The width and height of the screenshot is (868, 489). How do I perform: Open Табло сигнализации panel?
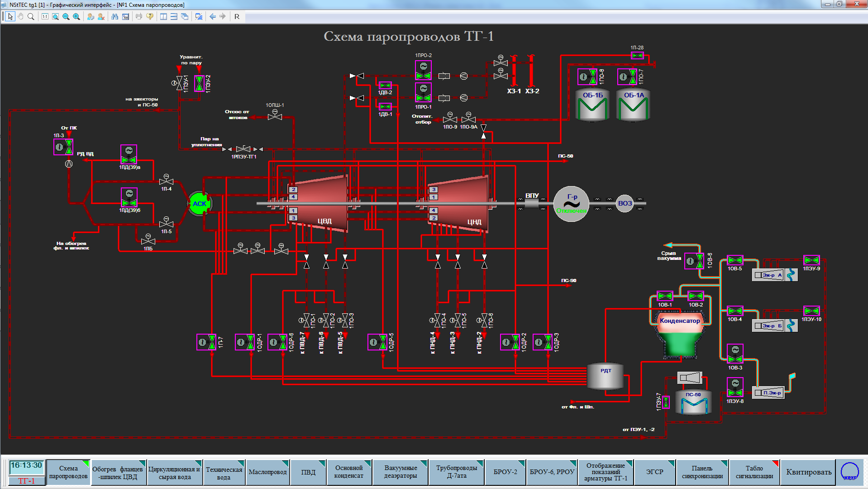point(754,472)
